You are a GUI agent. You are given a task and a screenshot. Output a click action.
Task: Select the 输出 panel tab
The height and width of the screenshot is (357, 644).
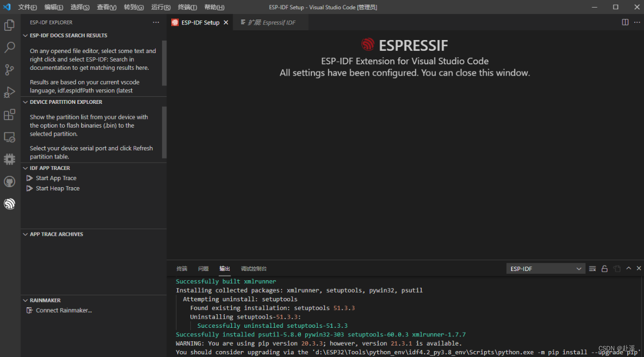pyautogui.click(x=225, y=269)
